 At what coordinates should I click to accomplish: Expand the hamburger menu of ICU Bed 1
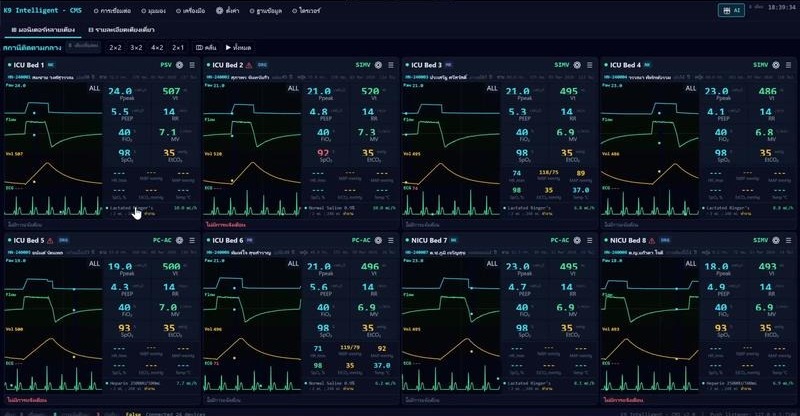(x=192, y=65)
